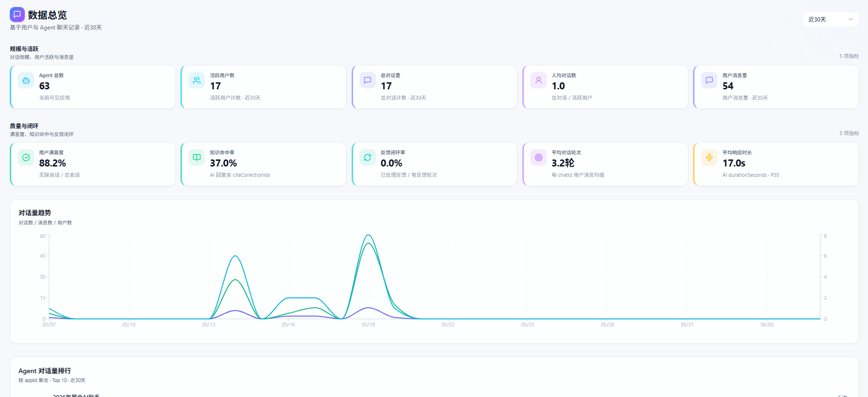The height and width of the screenshot is (397, 868).
Task: Click the 对话量趋势 chart title
Action: (x=35, y=213)
